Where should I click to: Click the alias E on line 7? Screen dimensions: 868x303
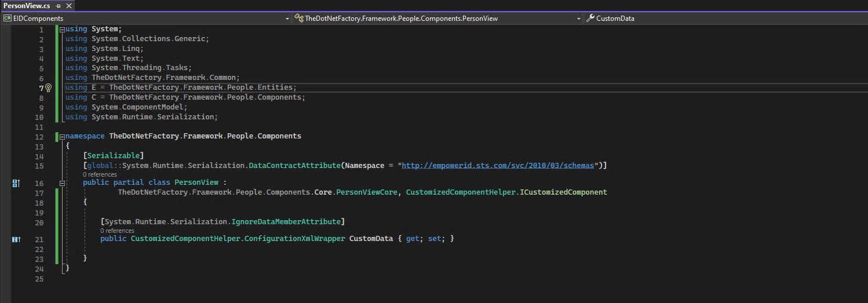click(x=94, y=87)
